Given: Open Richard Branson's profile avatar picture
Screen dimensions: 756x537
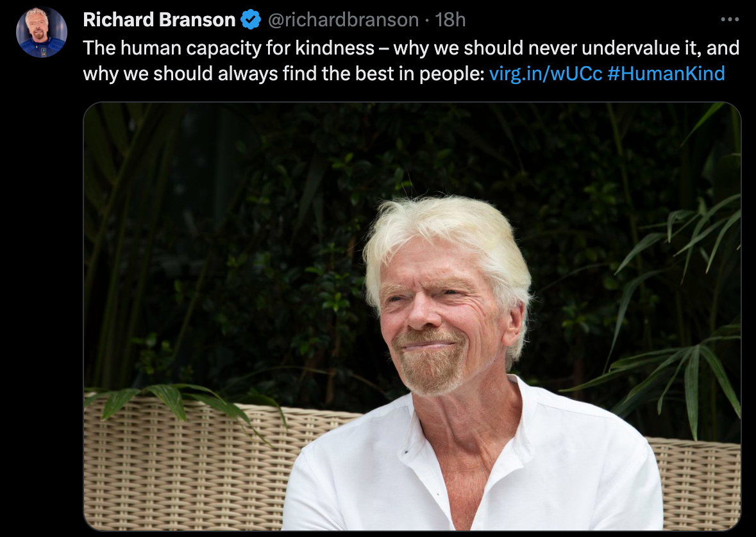Looking at the screenshot, I should click(x=42, y=32).
